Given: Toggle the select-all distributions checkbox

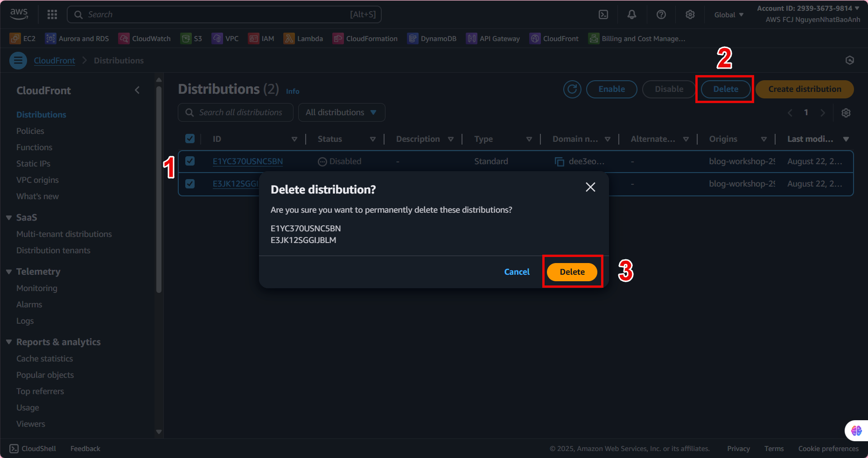Looking at the screenshot, I should tap(190, 139).
